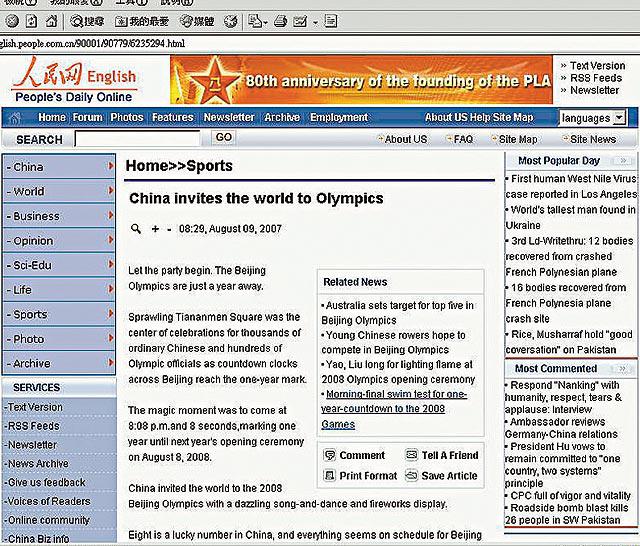640x546 pixels.
Task: Expand the Opinion sidebar category arrow
Action: coord(110,240)
